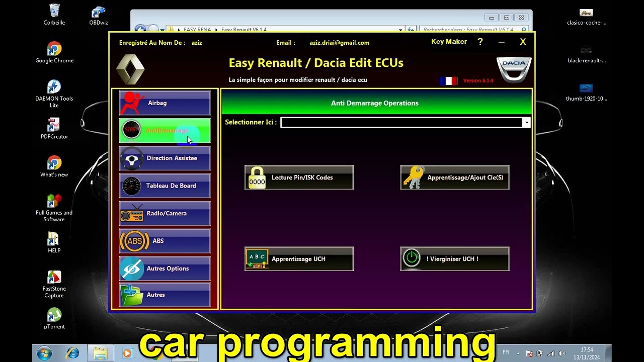Open Corbeille recycle bin desktop icon
The height and width of the screenshot is (362, 644).
tap(54, 14)
